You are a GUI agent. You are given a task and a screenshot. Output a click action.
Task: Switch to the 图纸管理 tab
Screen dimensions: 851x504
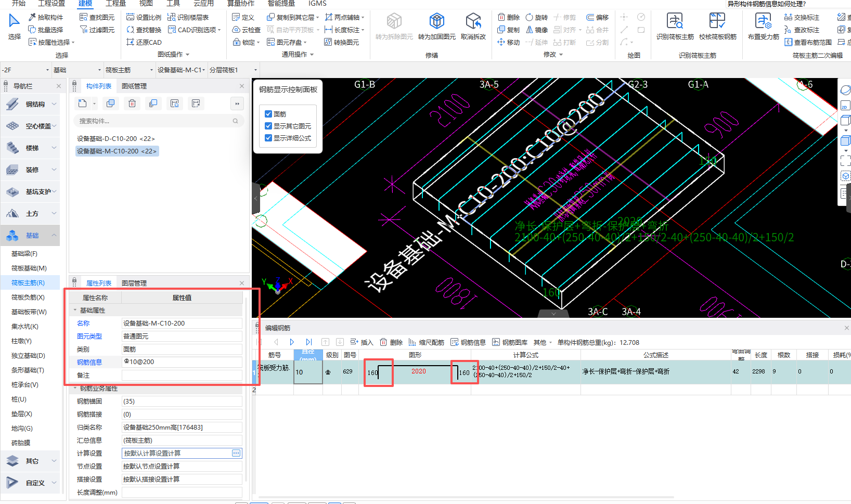point(134,86)
